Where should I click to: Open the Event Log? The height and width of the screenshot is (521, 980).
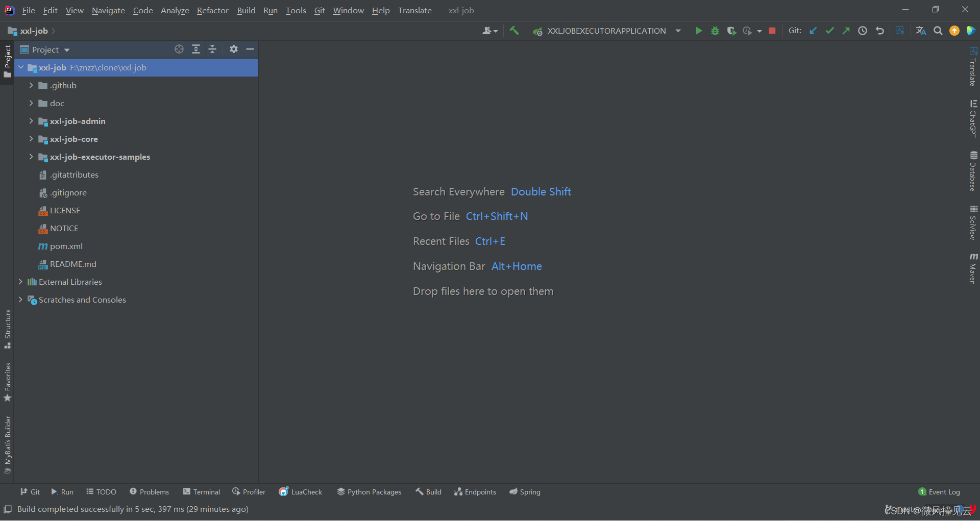pos(939,492)
